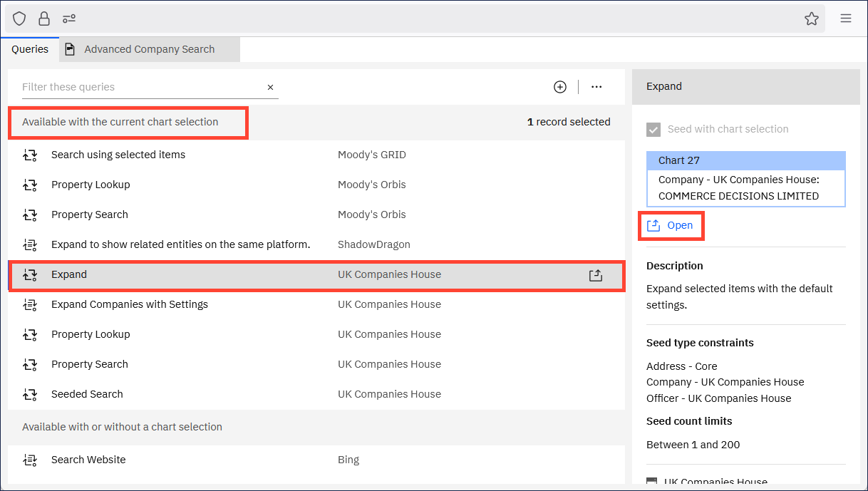This screenshot has width=868, height=491.
Task: Open the site permissions icon
Action: pos(69,19)
